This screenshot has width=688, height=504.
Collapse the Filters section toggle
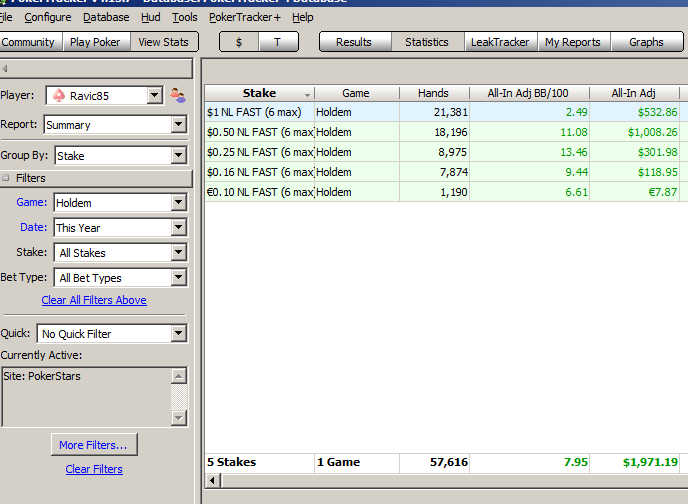pyautogui.click(x=6, y=178)
